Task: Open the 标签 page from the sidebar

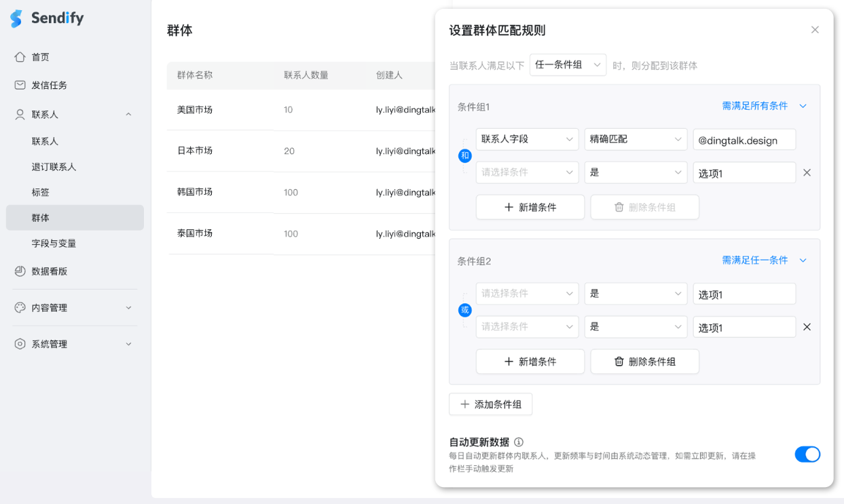Action: 43,192
